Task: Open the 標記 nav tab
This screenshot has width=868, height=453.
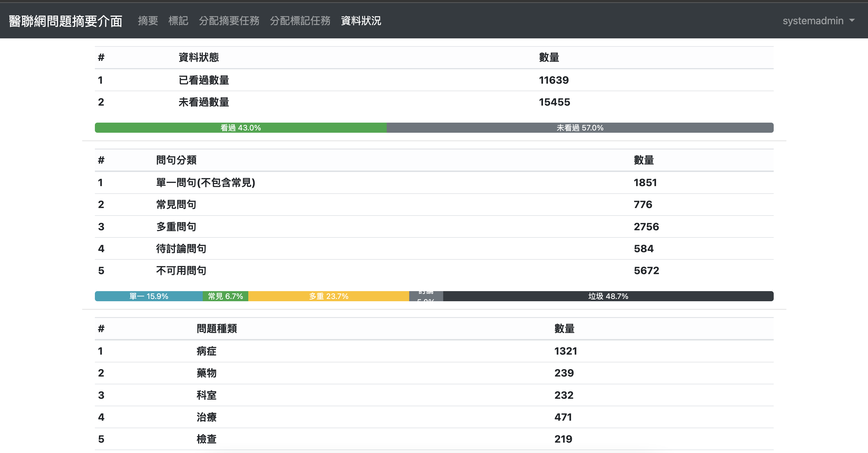Action: pos(178,21)
